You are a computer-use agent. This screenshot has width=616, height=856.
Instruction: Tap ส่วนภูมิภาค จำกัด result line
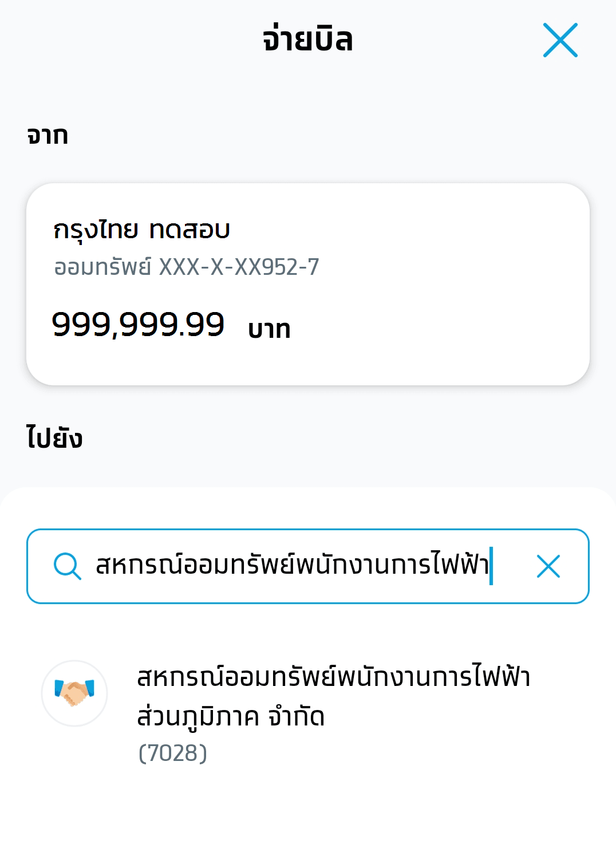pos(231,716)
